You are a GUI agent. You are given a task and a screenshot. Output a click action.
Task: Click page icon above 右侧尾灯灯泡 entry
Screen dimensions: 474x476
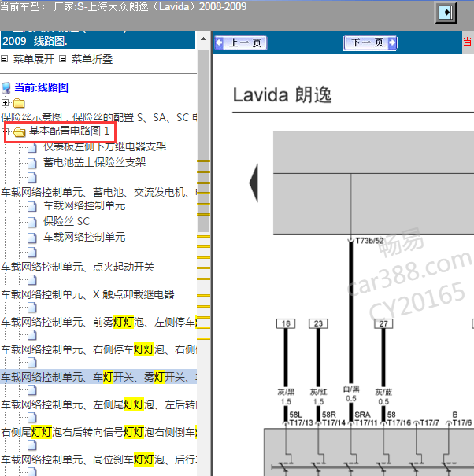(32, 418)
